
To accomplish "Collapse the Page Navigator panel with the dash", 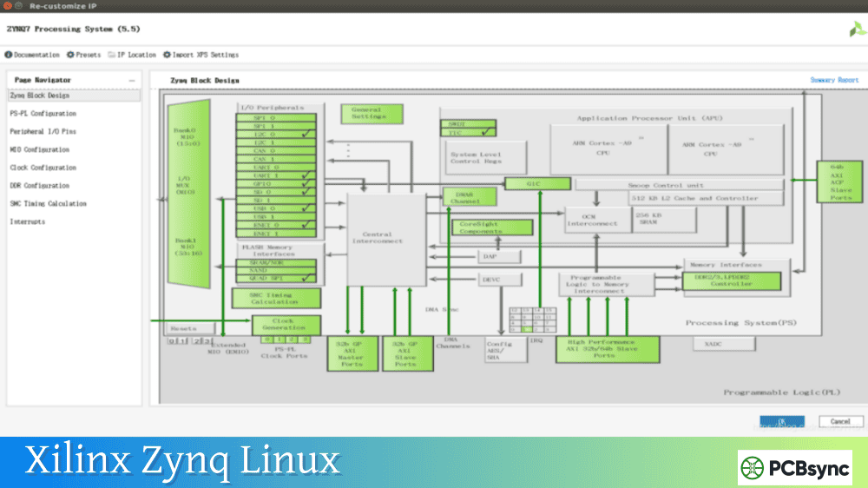I will 132,81.
